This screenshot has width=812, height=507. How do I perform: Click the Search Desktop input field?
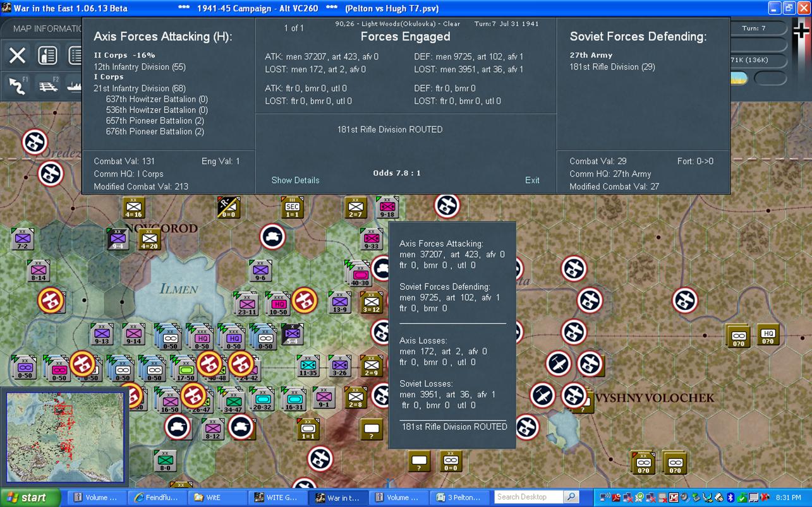529,497
